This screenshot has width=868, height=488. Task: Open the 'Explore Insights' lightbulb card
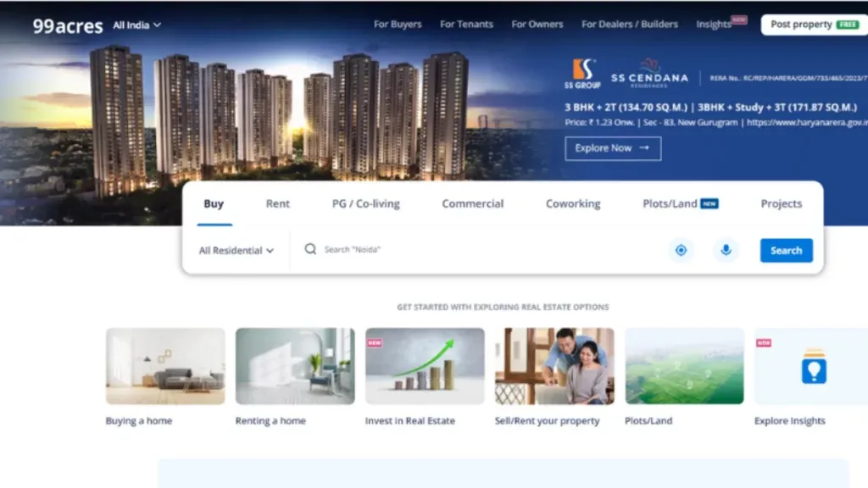coord(811,366)
